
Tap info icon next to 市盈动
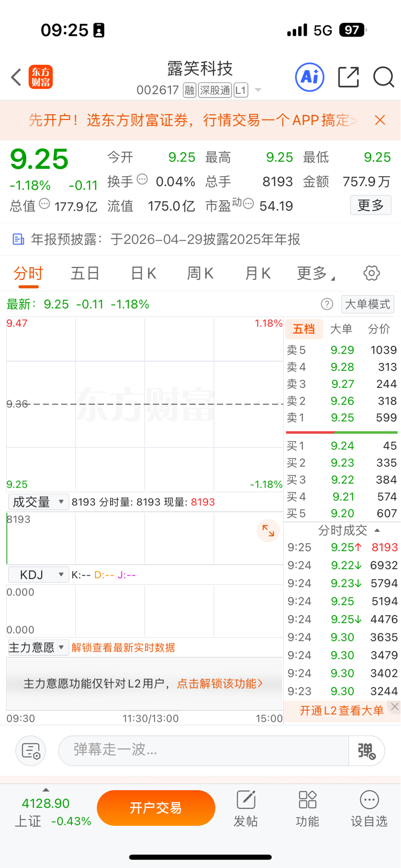point(249,204)
